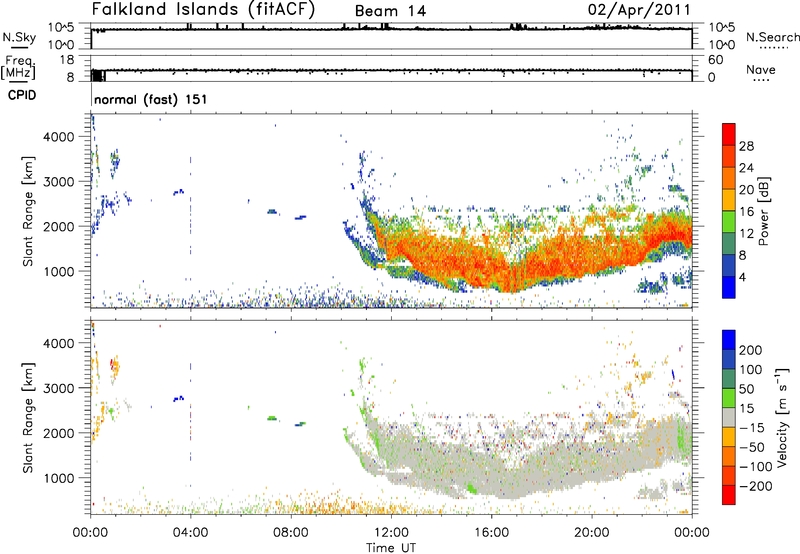Click the light green Power segment between 12 and 16
Image resolution: width=800 pixels, height=554 pixels.
tap(729, 222)
